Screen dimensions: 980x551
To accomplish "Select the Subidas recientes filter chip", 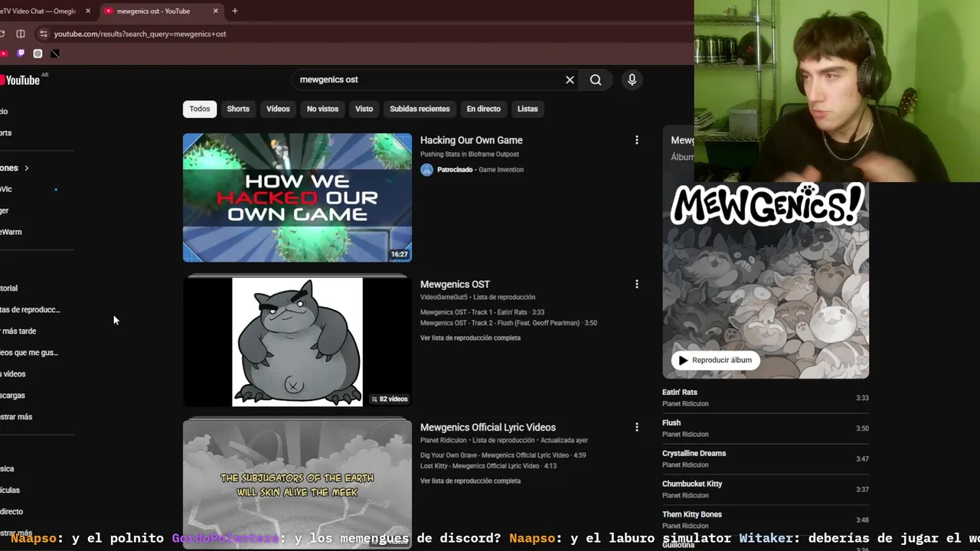I will (x=420, y=109).
